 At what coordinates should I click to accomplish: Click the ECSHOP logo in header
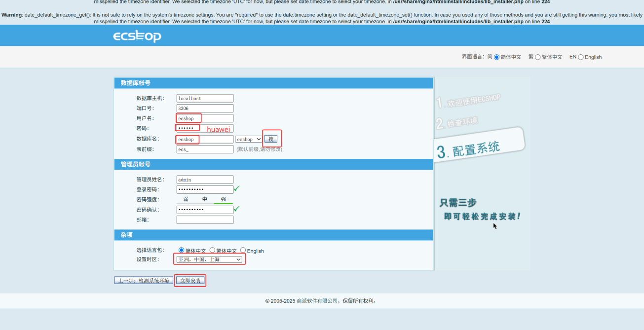pyautogui.click(x=137, y=37)
